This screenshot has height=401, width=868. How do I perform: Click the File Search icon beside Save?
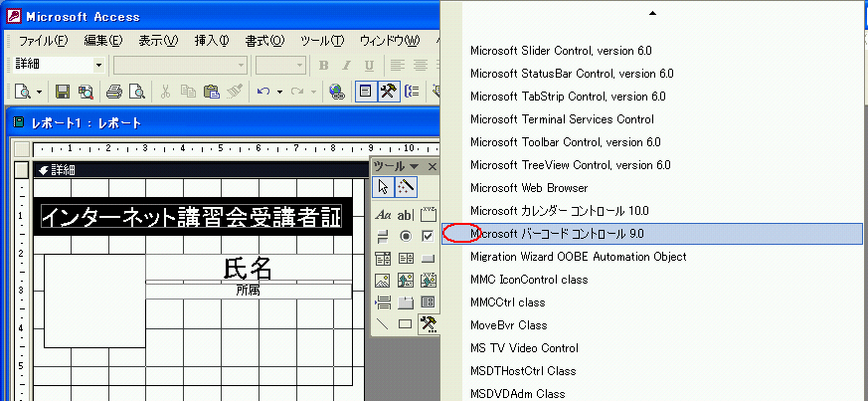[x=86, y=92]
